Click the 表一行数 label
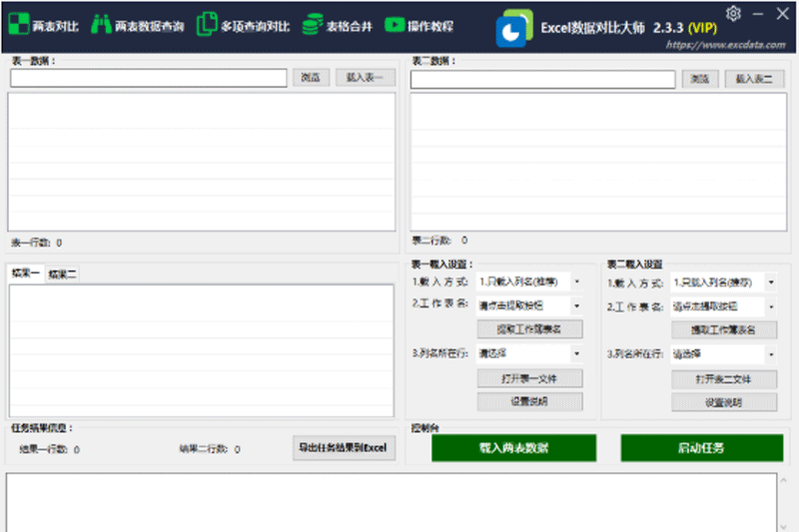 click(31, 243)
